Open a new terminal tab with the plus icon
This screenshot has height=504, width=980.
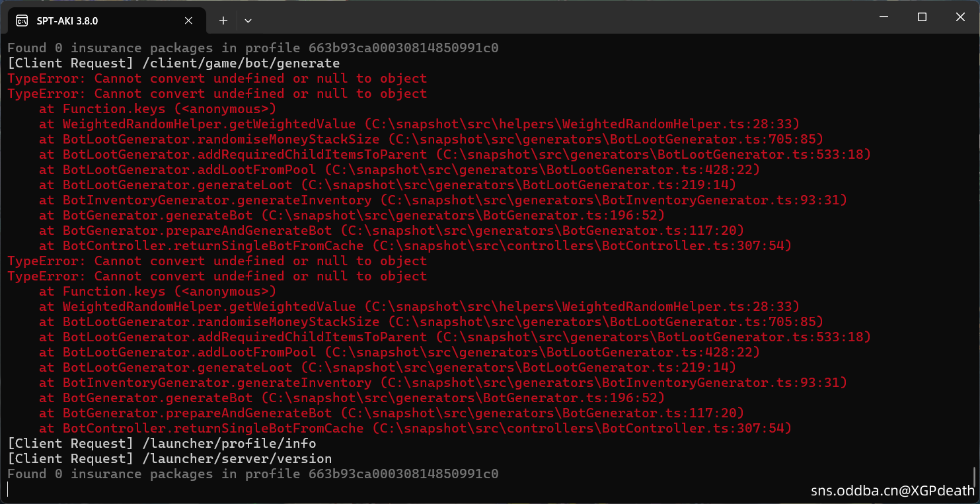pos(223,21)
